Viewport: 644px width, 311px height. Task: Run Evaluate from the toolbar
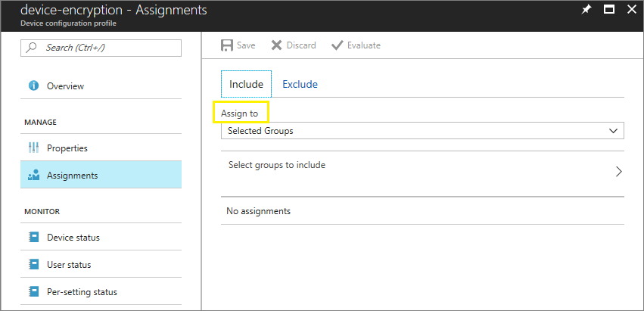pos(356,45)
